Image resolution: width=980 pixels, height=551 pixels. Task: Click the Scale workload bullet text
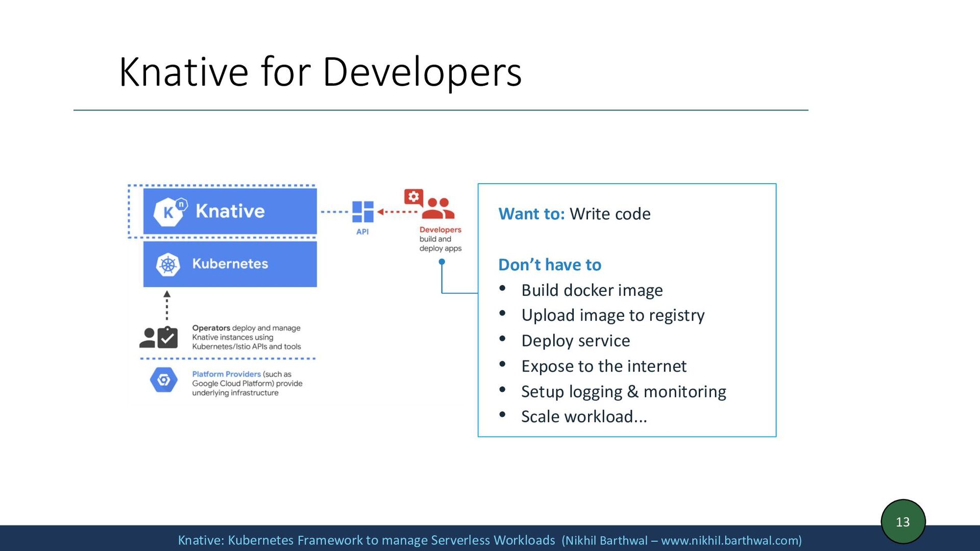(x=583, y=417)
